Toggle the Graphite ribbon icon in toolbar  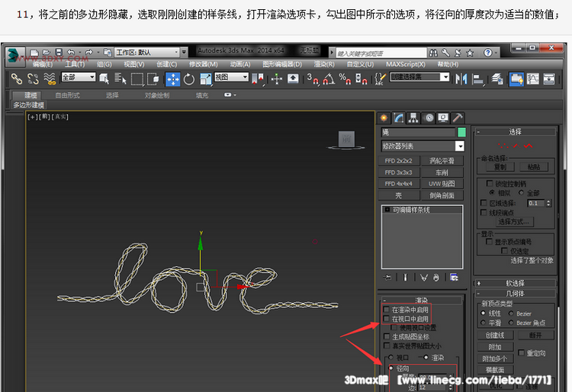pyautogui.click(x=516, y=79)
